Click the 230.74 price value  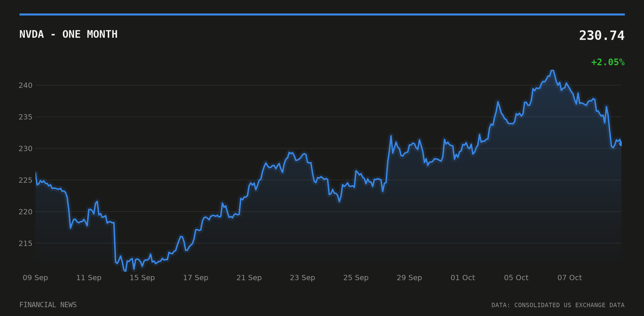click(602, 36)
